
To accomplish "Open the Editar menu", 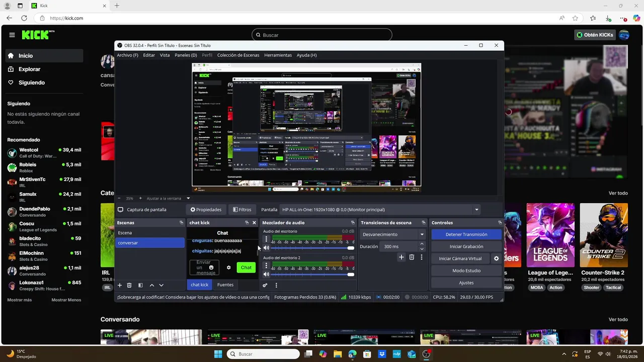I will tap(149, 55).
